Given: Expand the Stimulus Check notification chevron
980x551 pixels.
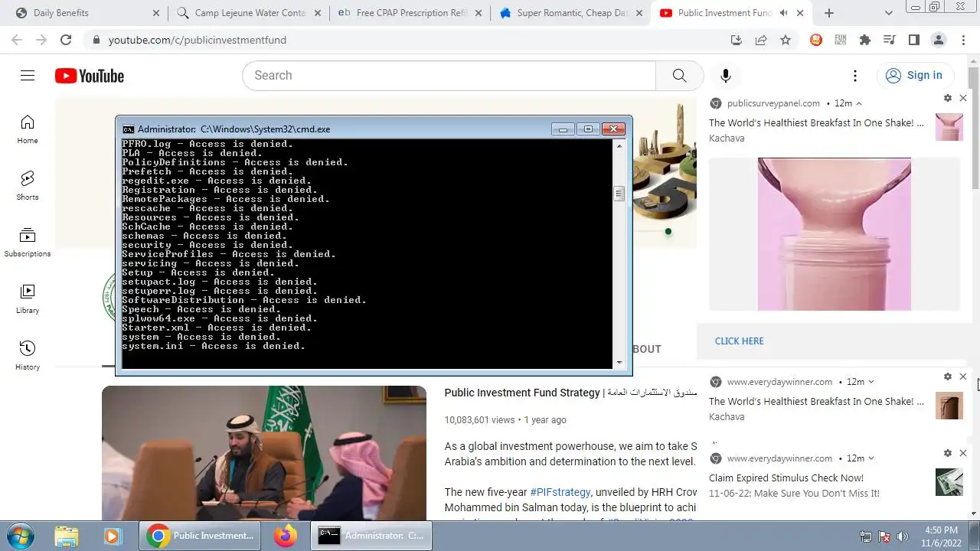Looking at the screenshot, I should pos(871,458).
